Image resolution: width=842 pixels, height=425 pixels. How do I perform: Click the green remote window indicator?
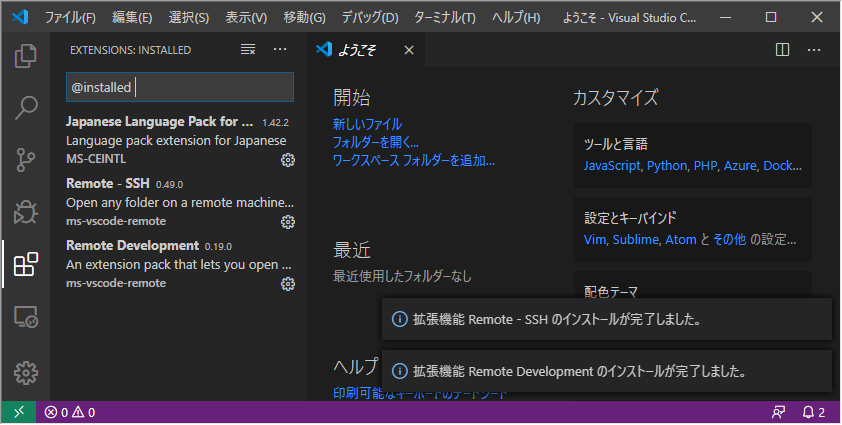(x=19, y=412)
